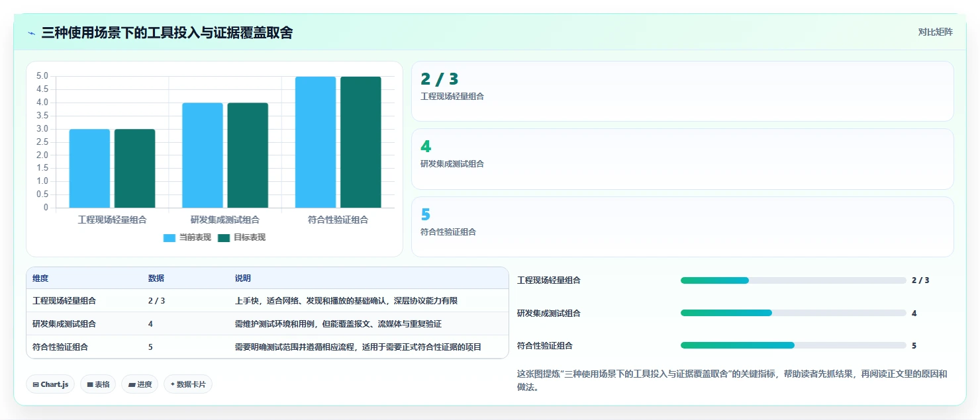
Task: Click the 符合性验证组合 x-axis label on the chart
Action: click(338, 220)
